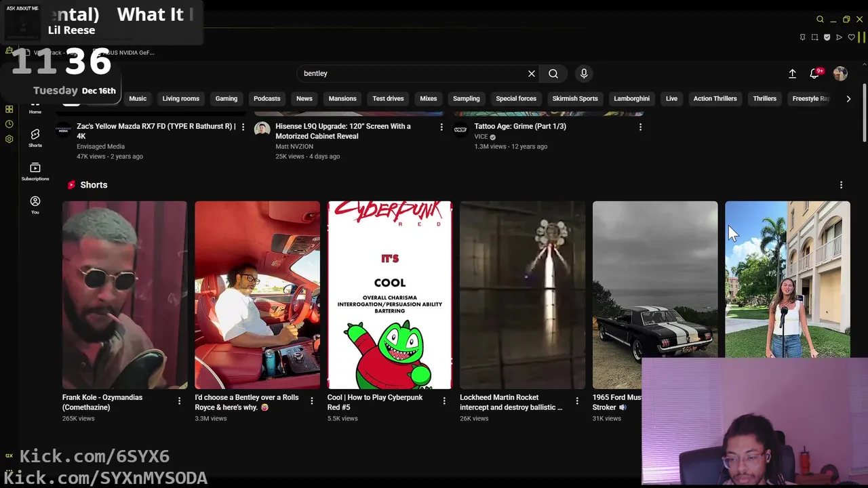
Task: Select the Skirmish Sports filter chip
Action: (575, 98)
